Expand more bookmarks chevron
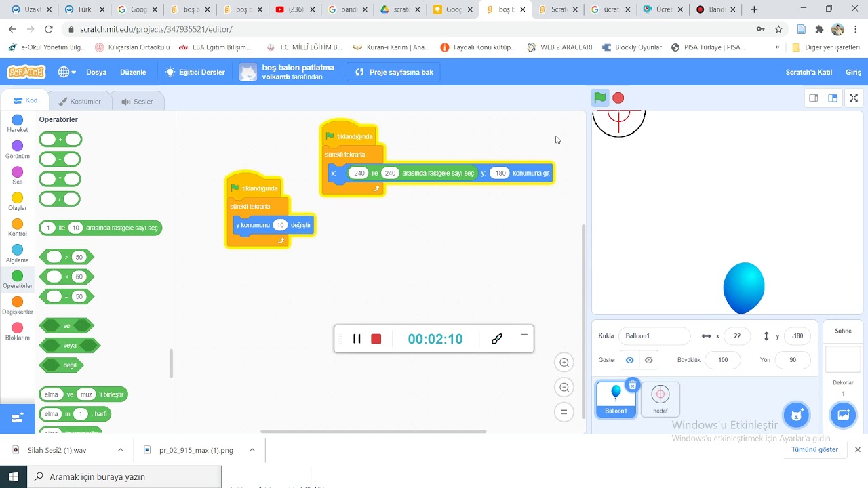 [x=777, y=47]
